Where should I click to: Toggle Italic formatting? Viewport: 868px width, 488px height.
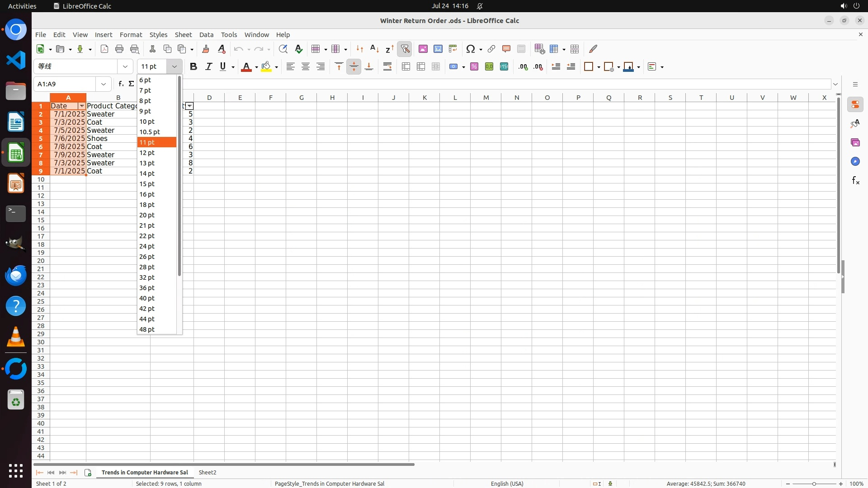[208, 66]
